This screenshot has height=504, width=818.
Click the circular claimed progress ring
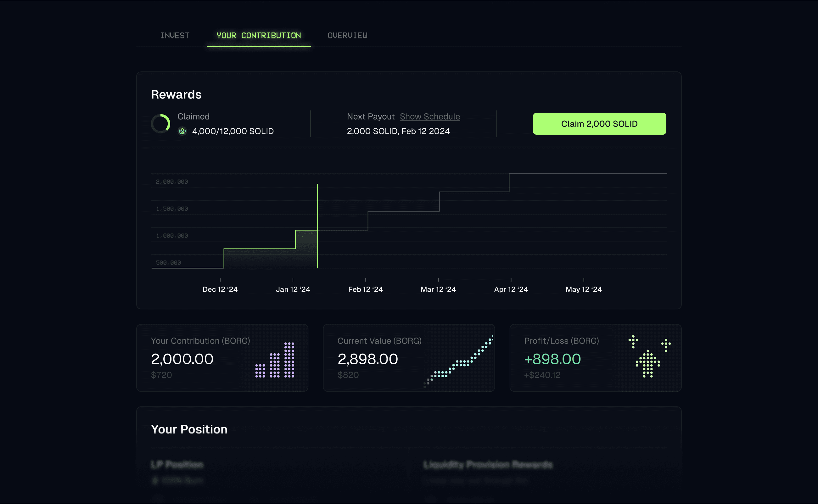click(x=161, y=124)
